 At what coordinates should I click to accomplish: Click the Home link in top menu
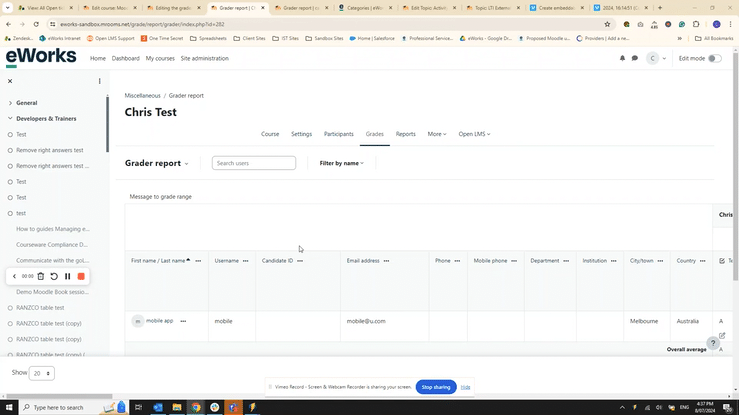coord(98,58)
